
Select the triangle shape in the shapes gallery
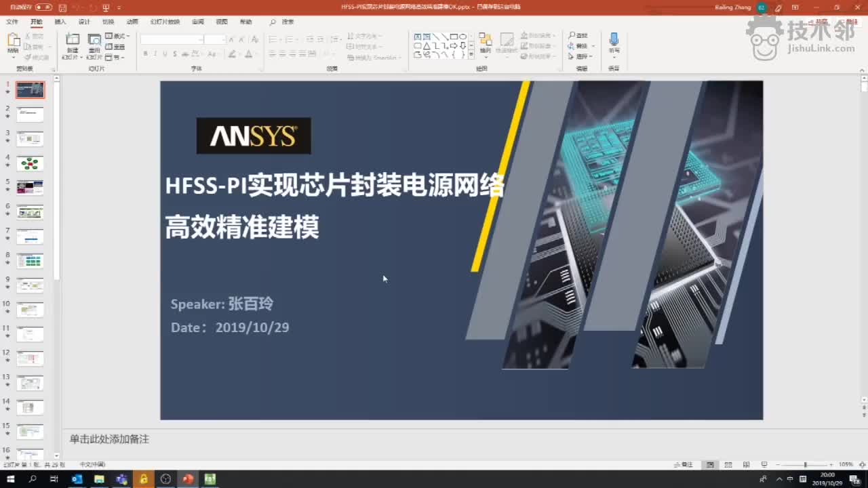427,45
